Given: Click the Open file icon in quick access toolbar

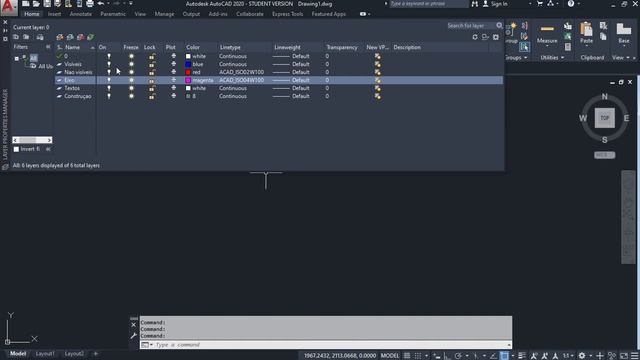Looking at the screenshot, I should 36,4.
